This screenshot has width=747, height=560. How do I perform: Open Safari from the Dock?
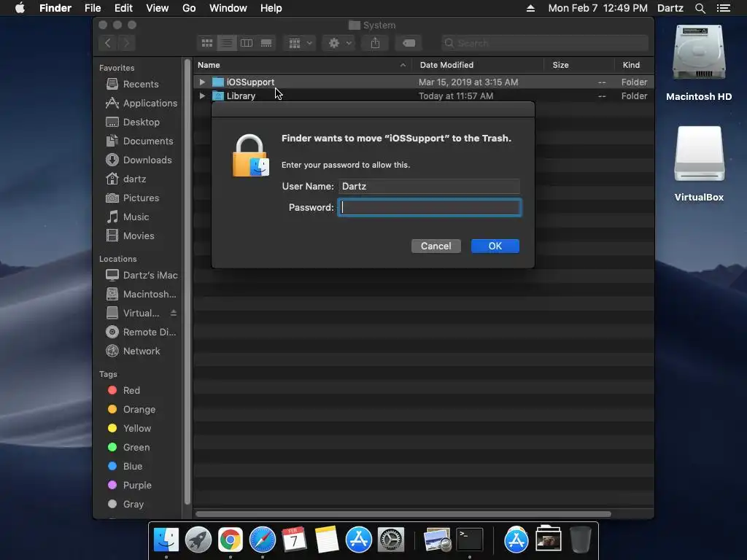coord(263,540)
